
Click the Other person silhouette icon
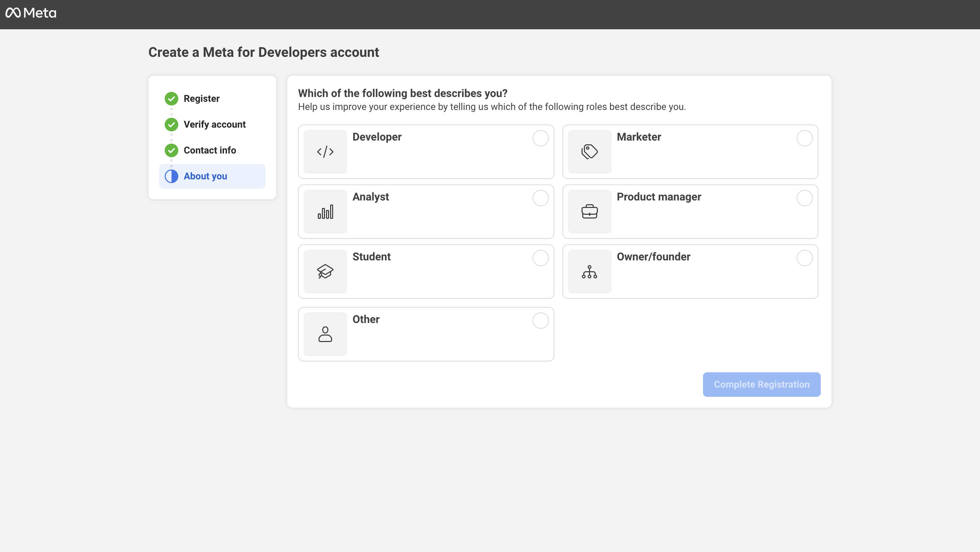pos(325,334)
